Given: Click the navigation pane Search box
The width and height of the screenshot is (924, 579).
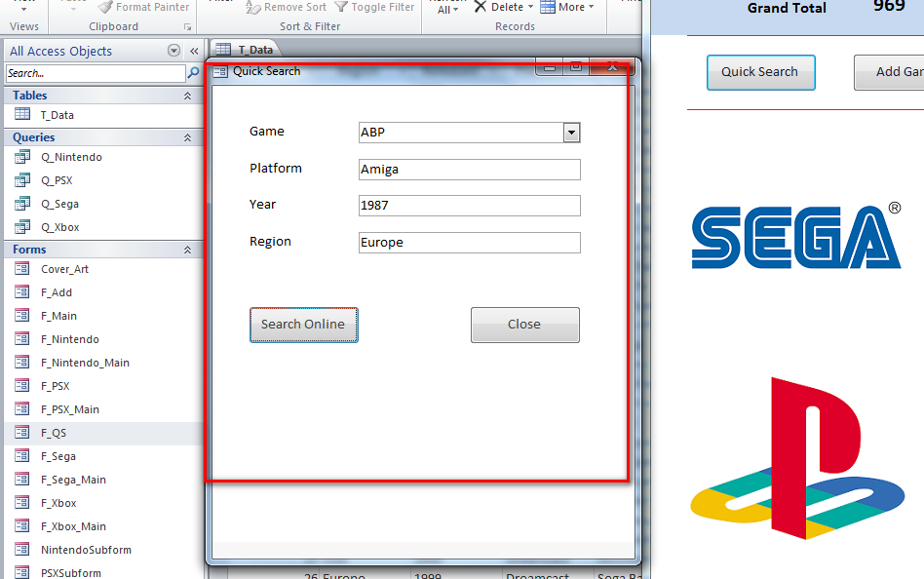Looking at the screenshot, I should click(x=96, y=73).
